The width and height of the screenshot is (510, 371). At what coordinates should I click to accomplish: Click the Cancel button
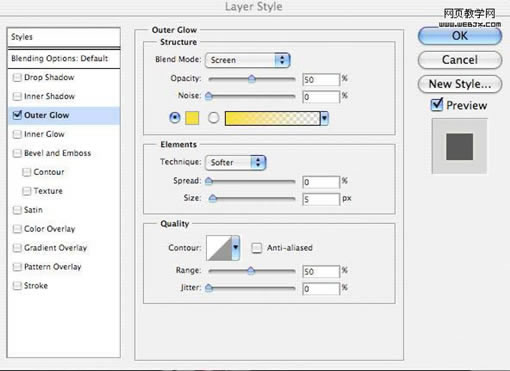click(460, 60)
